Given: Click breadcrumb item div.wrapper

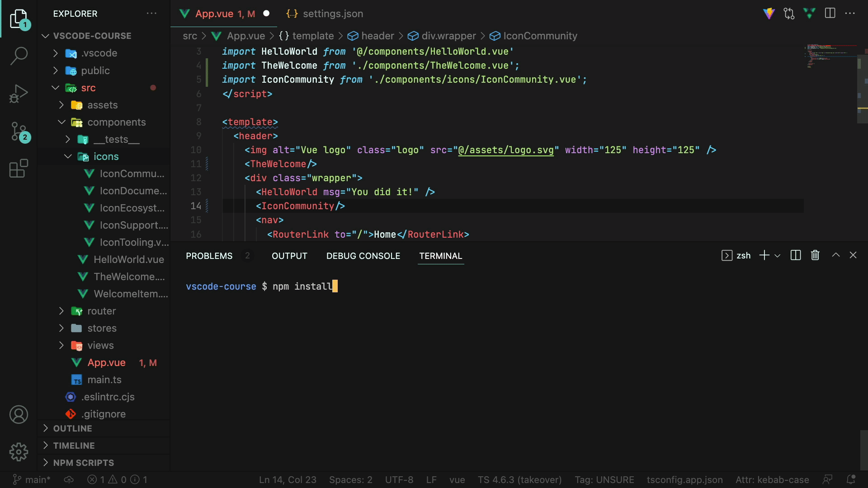Looking at the screenshot, I should 442,36.
